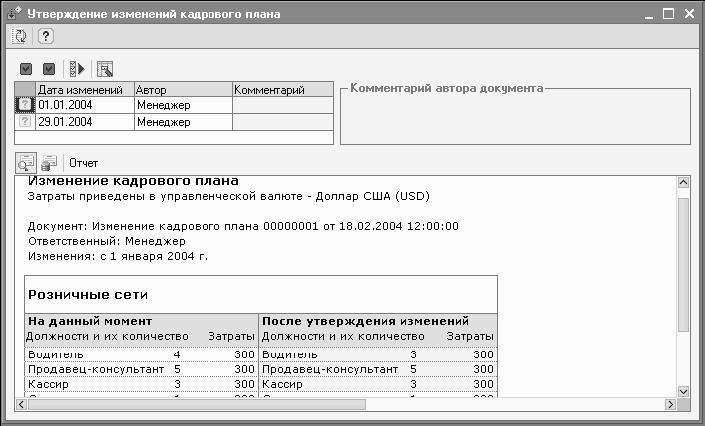Click the Изменение кадрового плана report title
705x426 pixels.
pos(133,181)
